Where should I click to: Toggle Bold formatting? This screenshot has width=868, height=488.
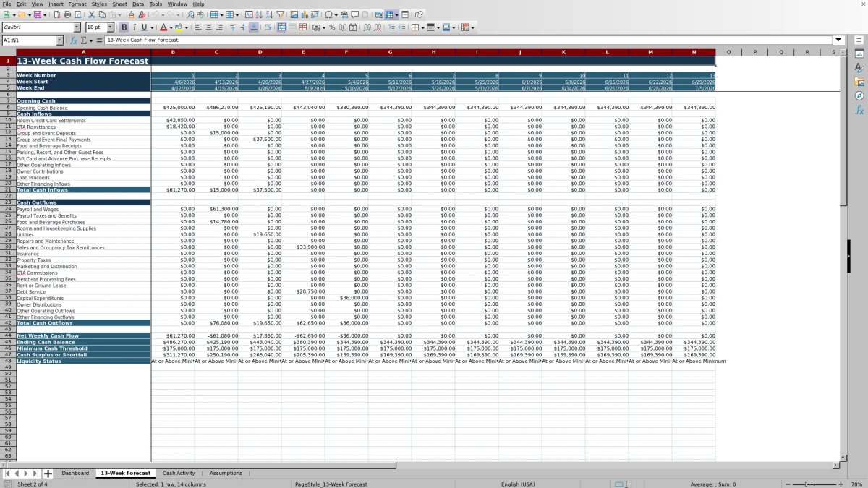coord(124,27)
